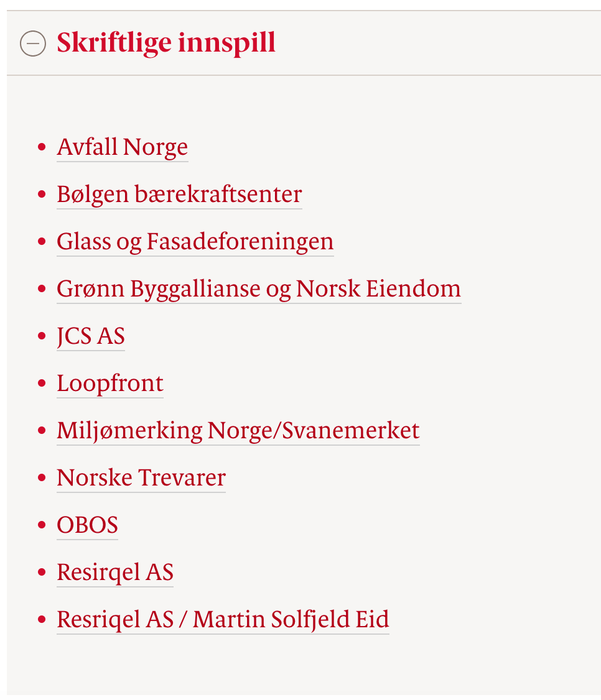The image size is (601, 700).
Task: Collapse section using the circled minus icon
Action: click(33, 44)
